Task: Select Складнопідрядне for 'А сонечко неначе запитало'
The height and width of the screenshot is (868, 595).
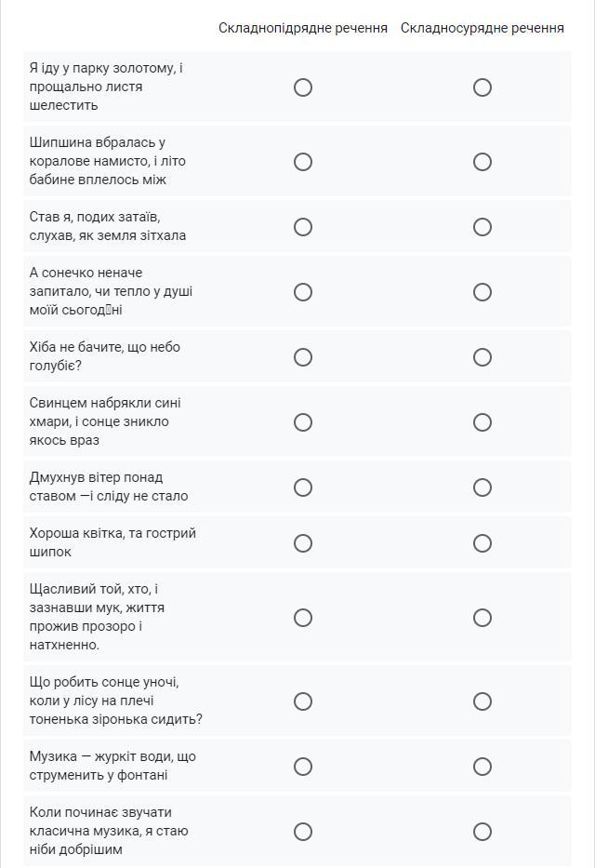Action: 303,292
